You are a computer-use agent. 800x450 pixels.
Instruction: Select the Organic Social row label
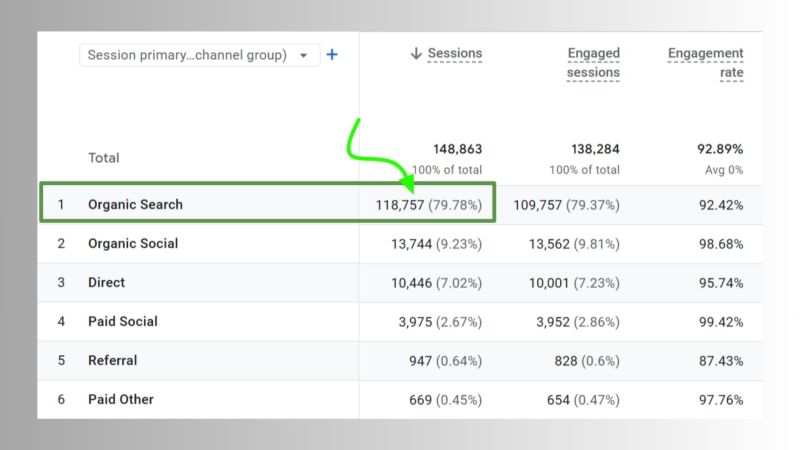tap(133, 243)
